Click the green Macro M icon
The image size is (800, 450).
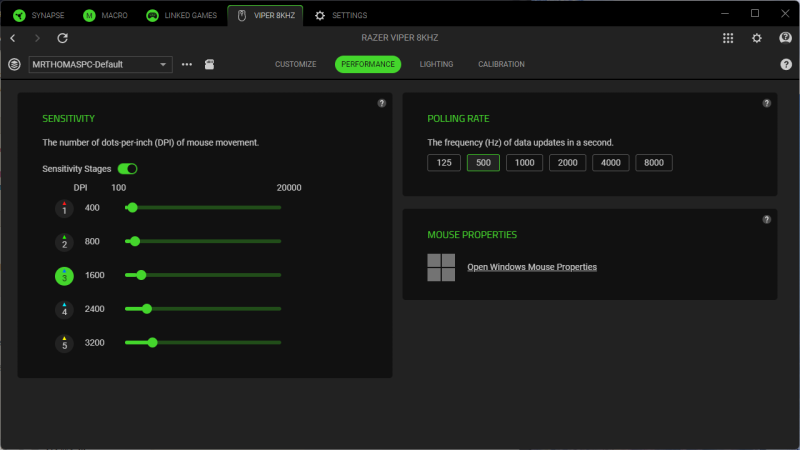[89, 15]
